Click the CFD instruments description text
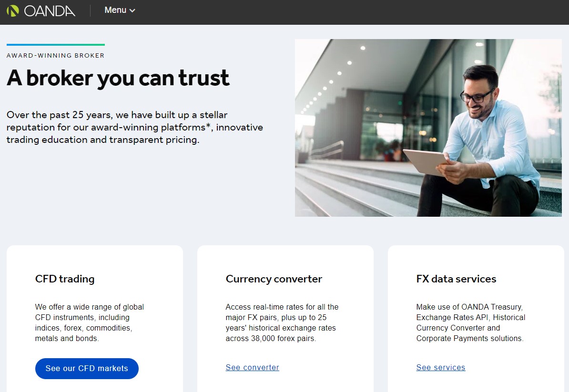569x392 pixels. click(89, 322)
